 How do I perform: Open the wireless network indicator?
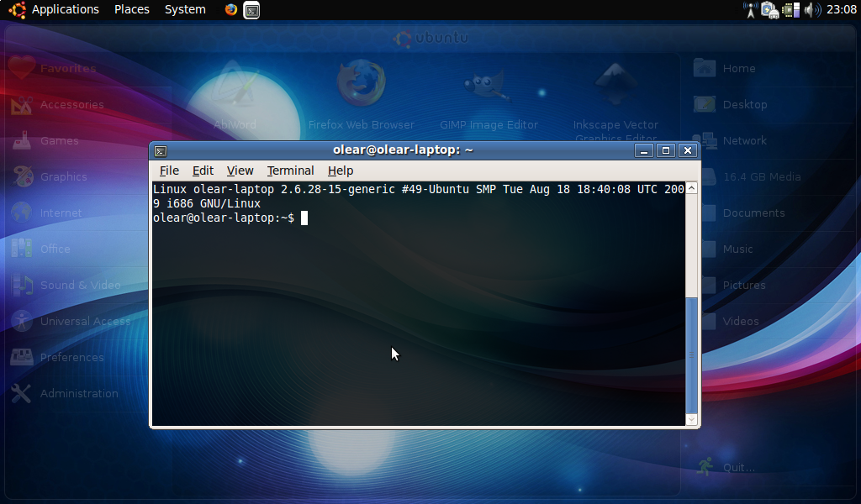point(750,10)
